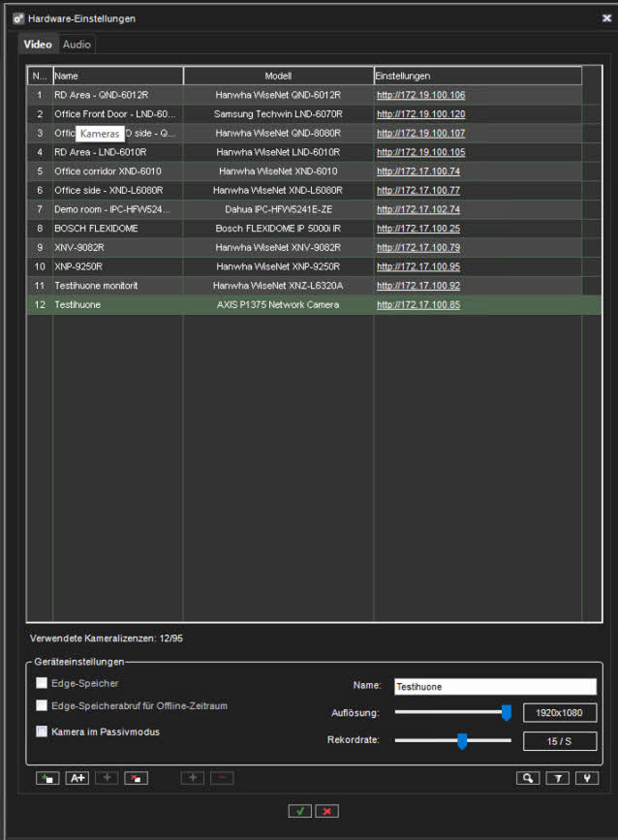This screenshot has width=618, height=840.
Task: Click the filter funnel icon
Action: [x=557, y=778]
